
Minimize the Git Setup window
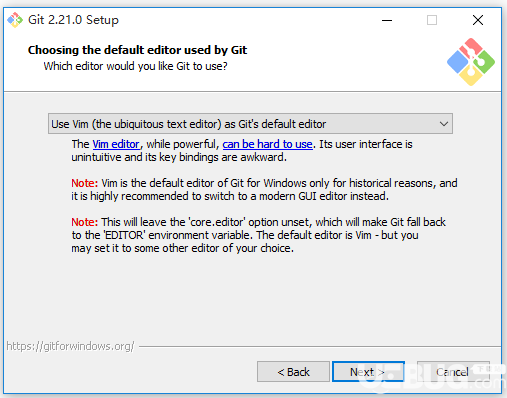tap(387, 20)
